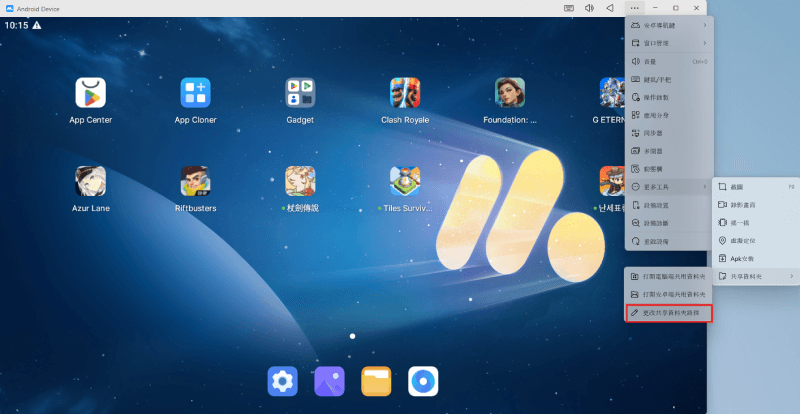Screen dimensions: 800x414
Task: Open the 杖劍傳說 game
Action: pos(300,181)
